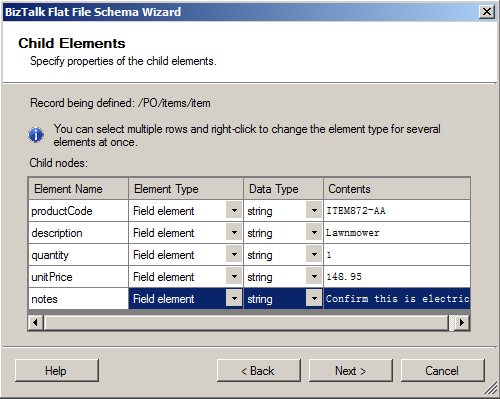The width and height of the screenshot is (500, 399).
Task: Open Element Type dropdown for productCode
Action: [234, 211]
